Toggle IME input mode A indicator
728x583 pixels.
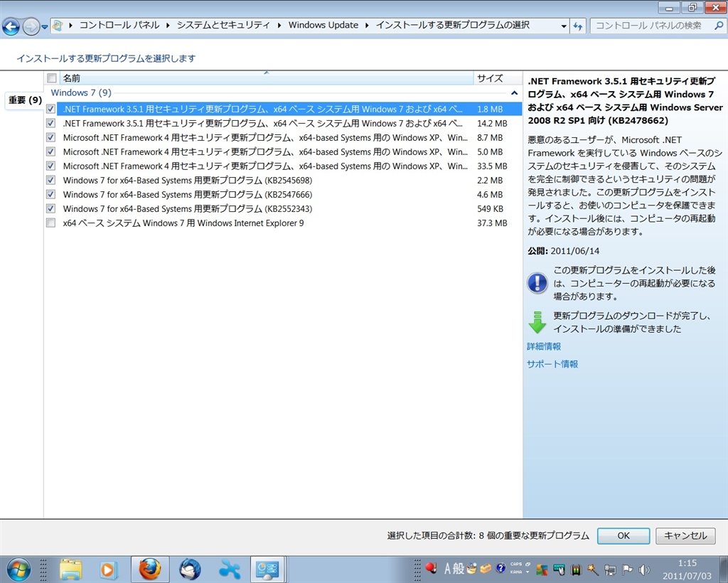(447, 568)
